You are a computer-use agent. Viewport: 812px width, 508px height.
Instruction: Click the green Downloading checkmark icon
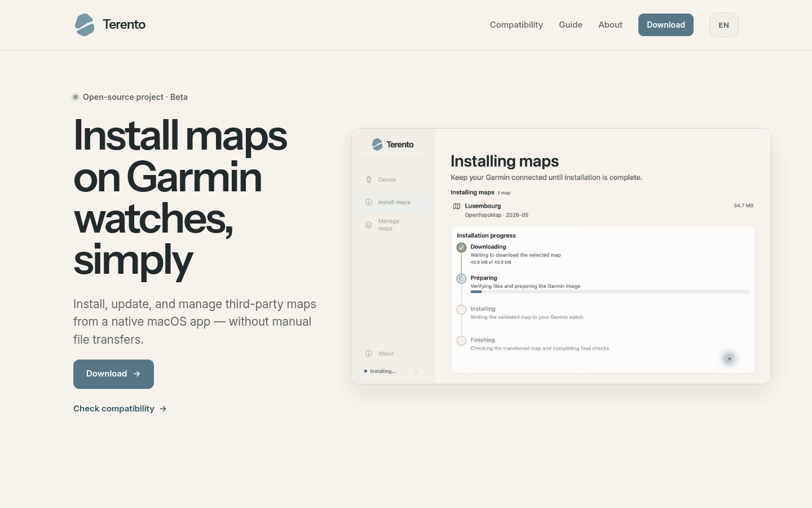[x=461, y=247]
